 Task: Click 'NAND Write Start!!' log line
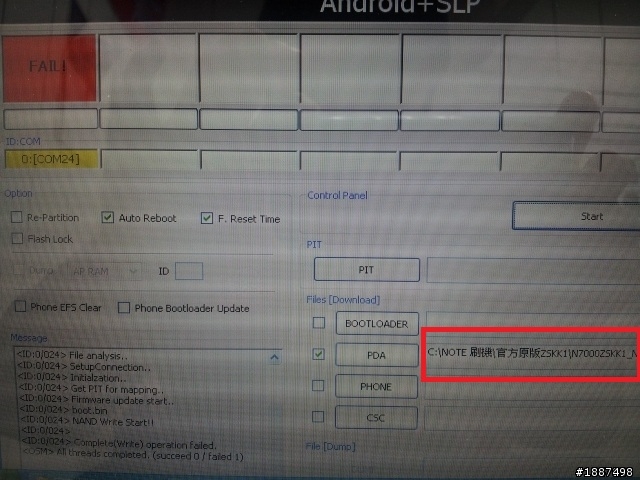(x=87, y=422)
